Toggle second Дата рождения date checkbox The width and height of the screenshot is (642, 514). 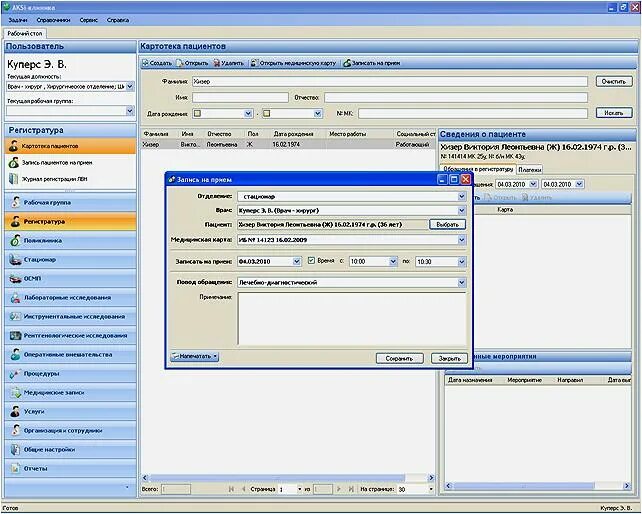(x=267, y=113)
